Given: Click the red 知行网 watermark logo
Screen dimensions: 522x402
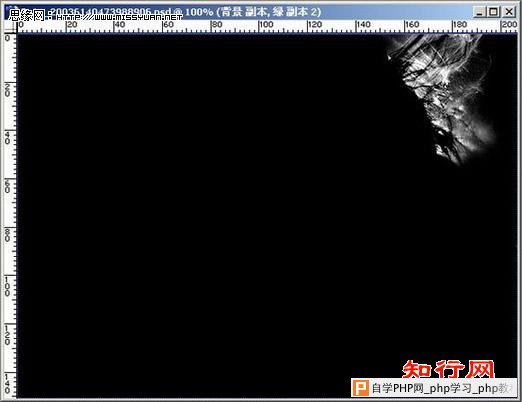Looking at the screenshot, I should point(448,369).
